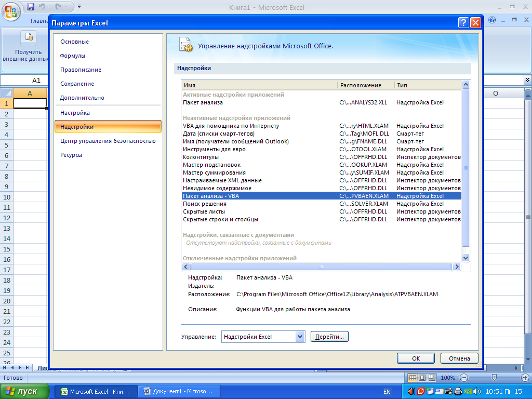Switch to Документ1 Word taskbar item
This screenshot has width=532, height=399.
179,392
